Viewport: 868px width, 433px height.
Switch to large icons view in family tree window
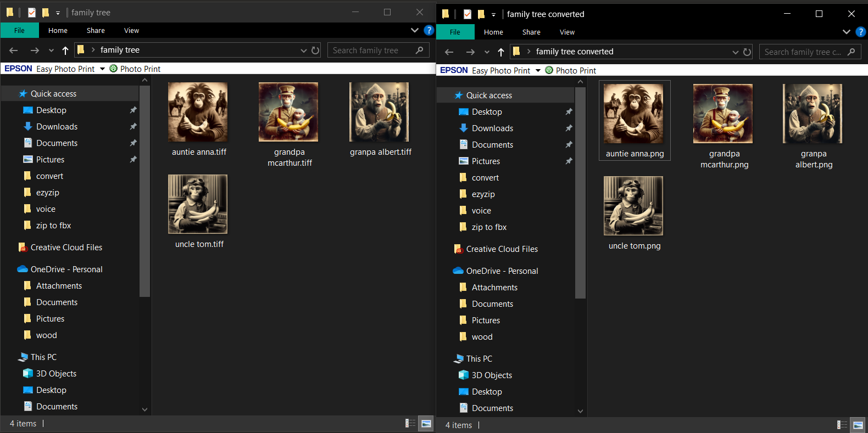click(x=426, y=423)
